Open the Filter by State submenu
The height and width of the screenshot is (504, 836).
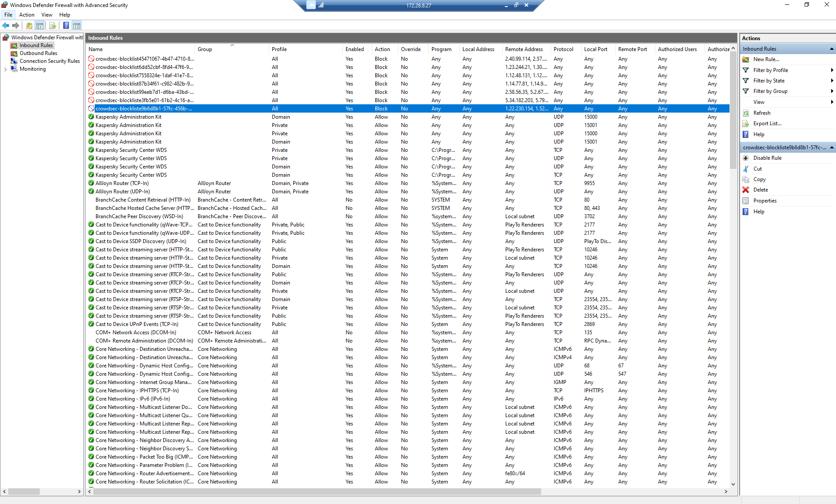pos(788,81)
